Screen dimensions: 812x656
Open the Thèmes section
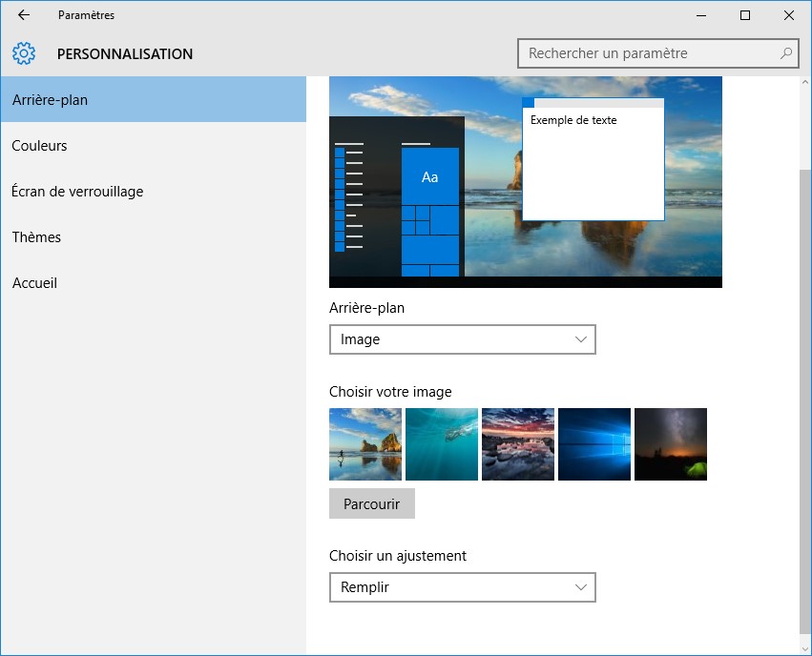point(154,237)
